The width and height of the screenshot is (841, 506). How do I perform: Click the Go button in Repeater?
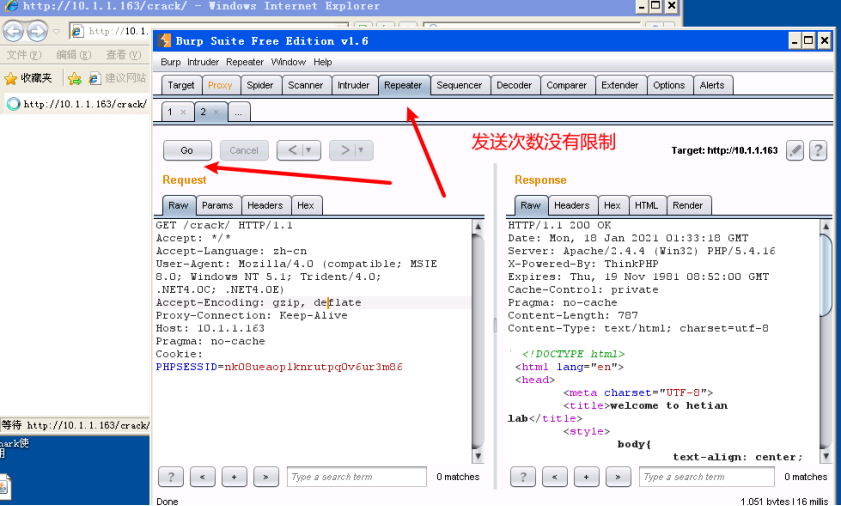[187, 150]
